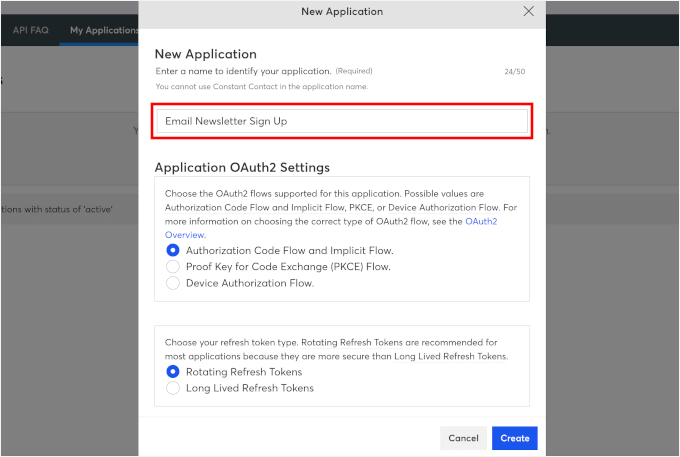Select Rotating Refresh Tokens radio button

[x=173, y=372]
